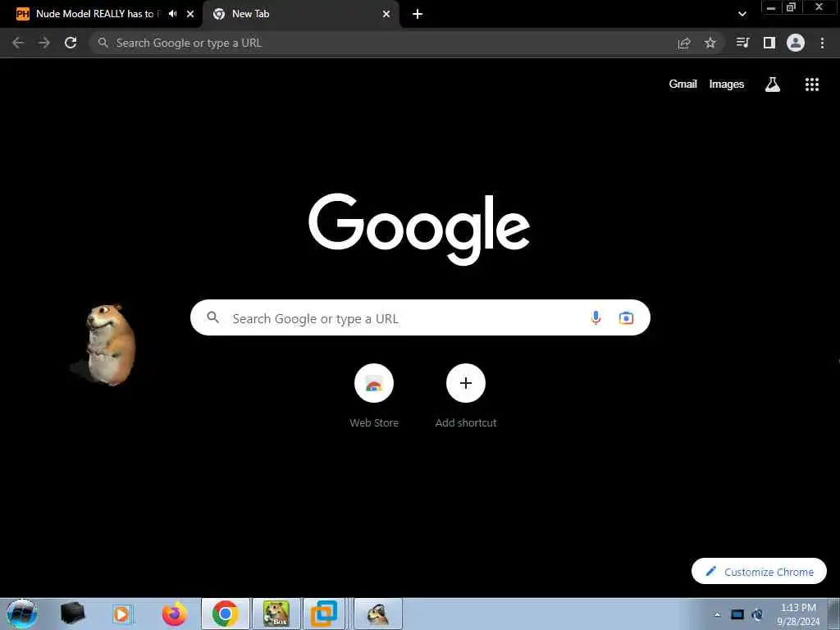Switch to Chrome in the taskbar
This screenshot has width=840, height=630.
coord(225,614)
